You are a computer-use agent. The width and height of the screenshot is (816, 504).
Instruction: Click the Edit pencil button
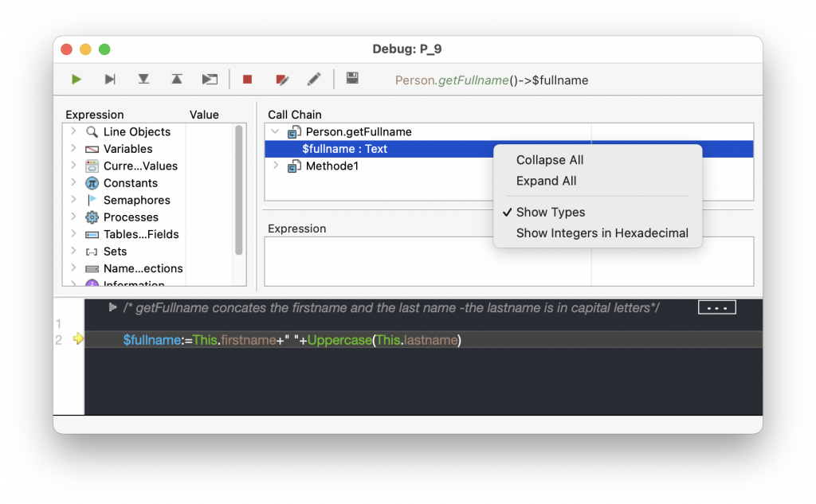point(314,80)
